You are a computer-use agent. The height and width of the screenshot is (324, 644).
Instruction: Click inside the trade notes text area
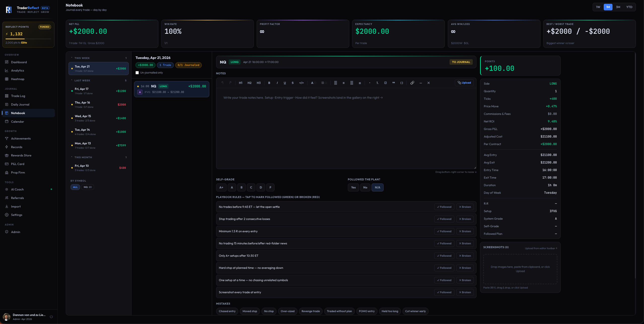346,128
